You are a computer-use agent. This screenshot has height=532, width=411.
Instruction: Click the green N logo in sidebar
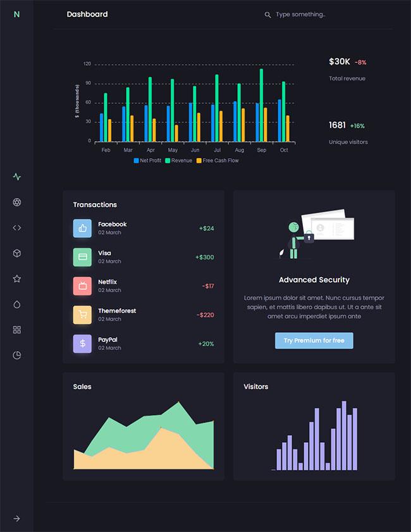[x=16, y=15]
